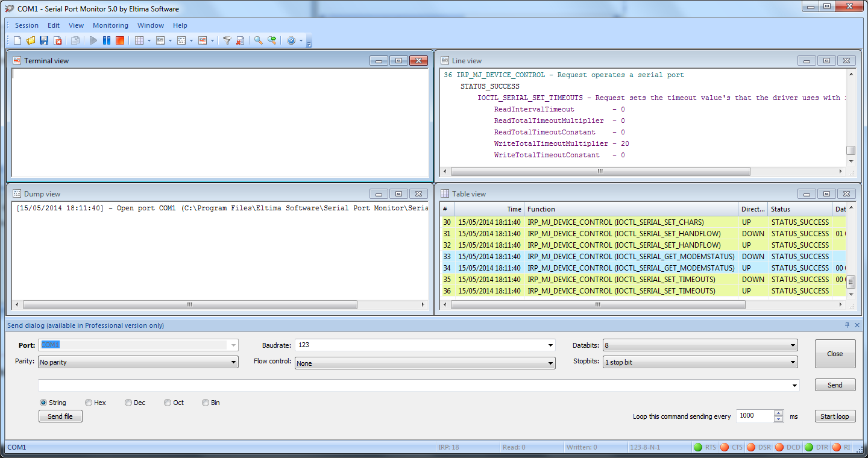Create a new monitoring session icon
The width and height of the screenshot is (868, 458).
tap(17, 40)
